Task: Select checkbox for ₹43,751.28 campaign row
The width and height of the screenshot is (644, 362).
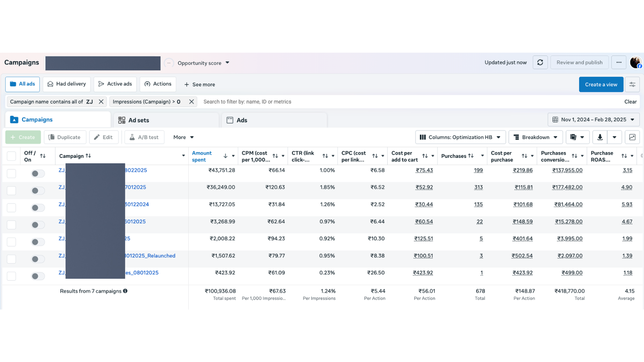Action: [x=11, y=173]
